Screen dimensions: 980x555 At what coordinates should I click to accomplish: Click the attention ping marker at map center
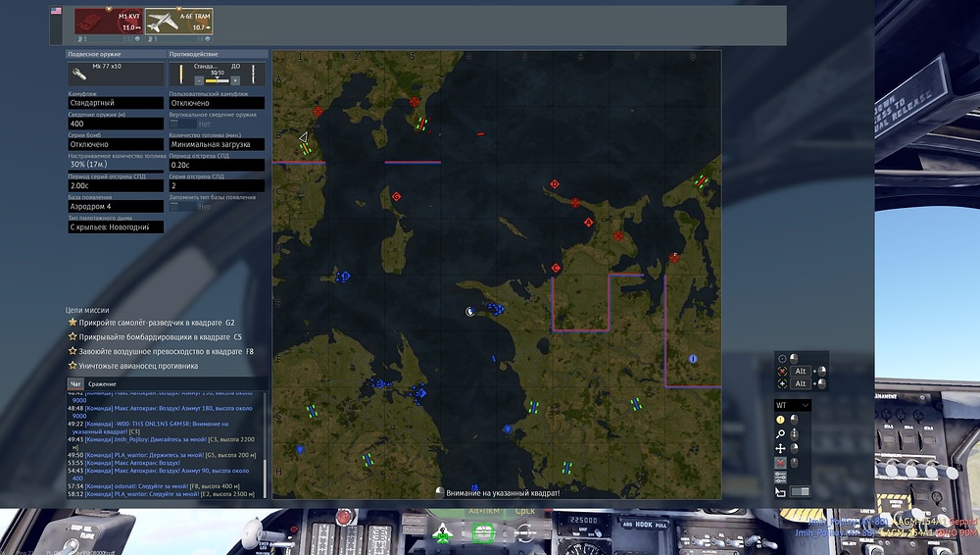click(470, 312)
